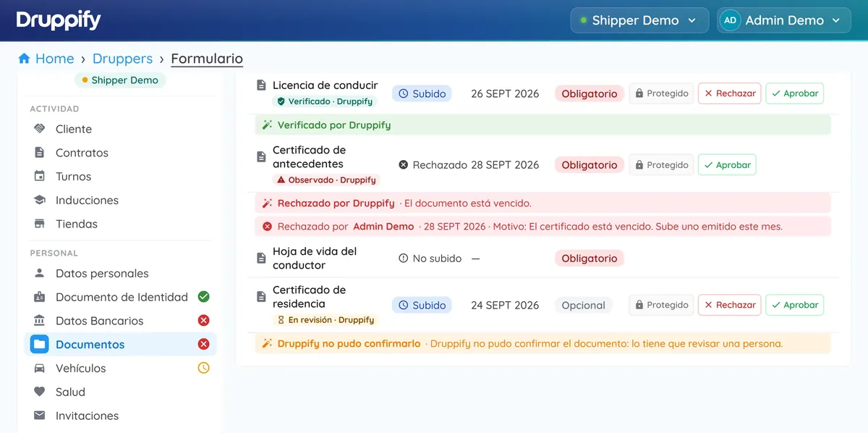This screenshot has width=868, height=433.
Task: Click the pending clock icon beside Vehículos
Action: click(204, 369)
